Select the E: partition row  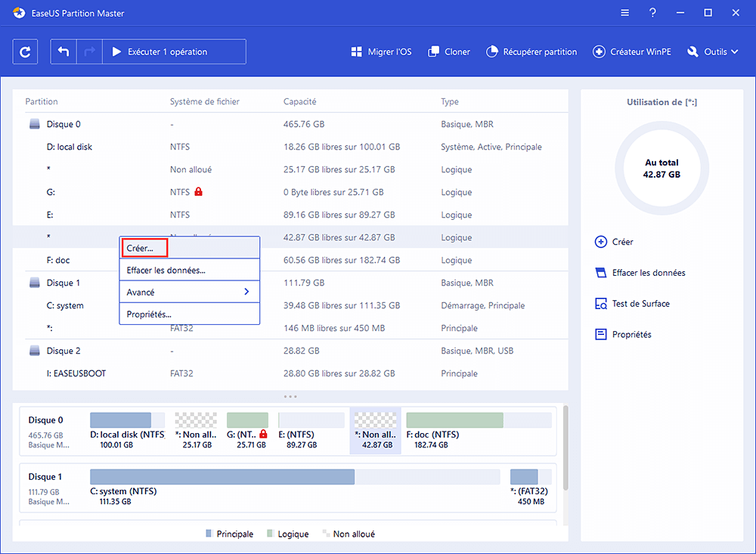(290, 215)
